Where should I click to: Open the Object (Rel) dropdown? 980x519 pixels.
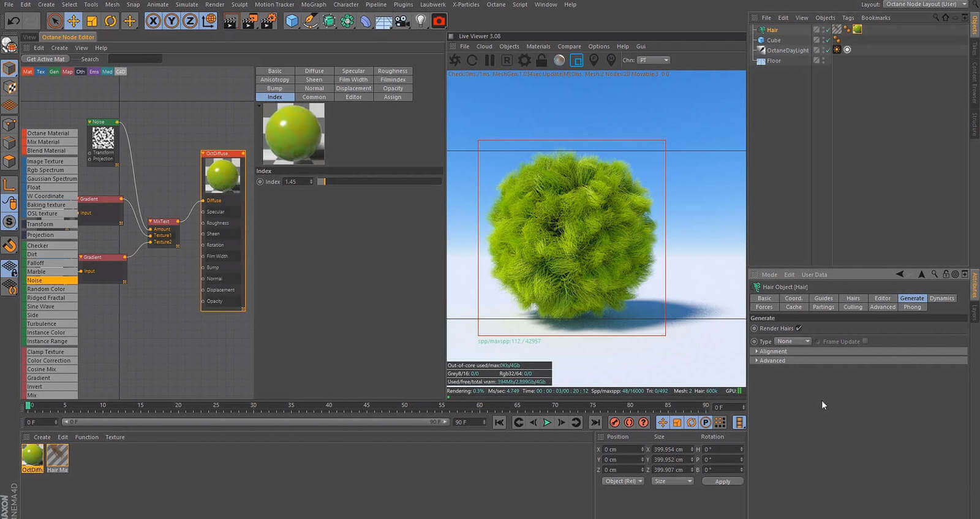(x=624, y=482)
